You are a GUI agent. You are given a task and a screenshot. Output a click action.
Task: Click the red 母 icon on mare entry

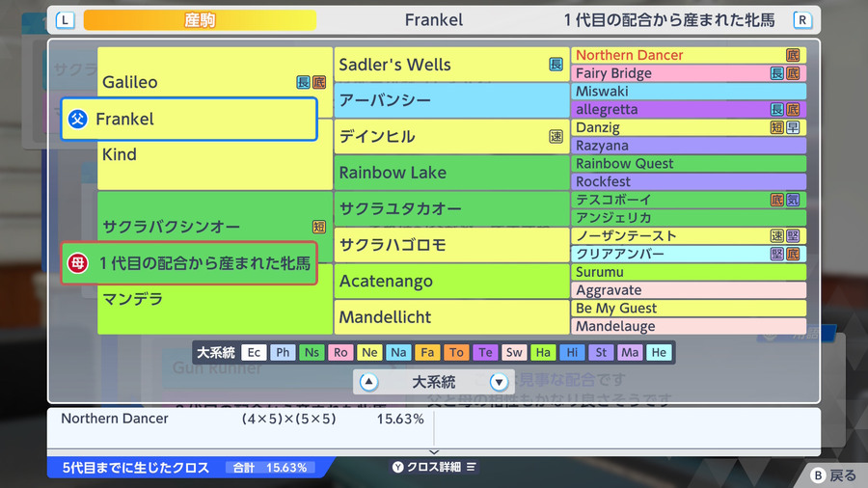coord(78,263)
